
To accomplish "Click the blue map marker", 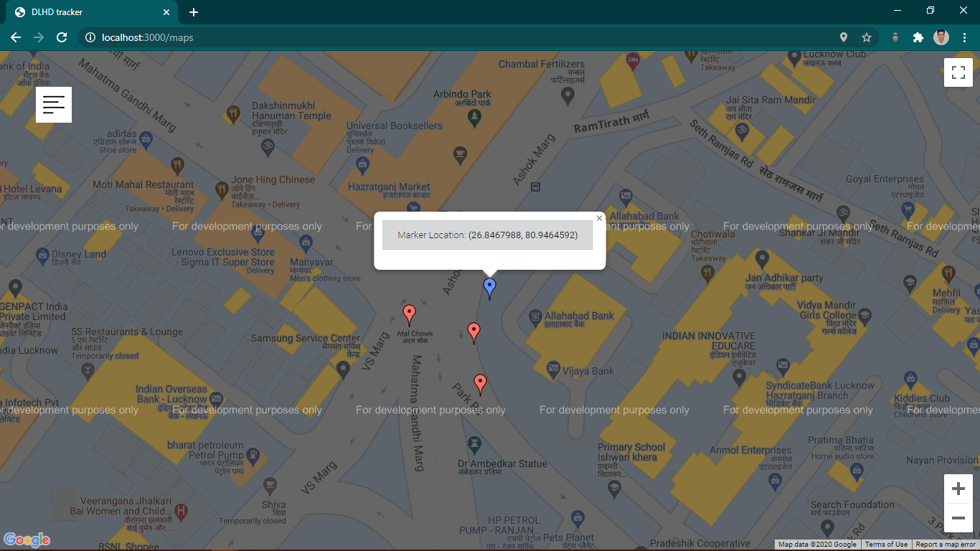I will pos(490,288).
